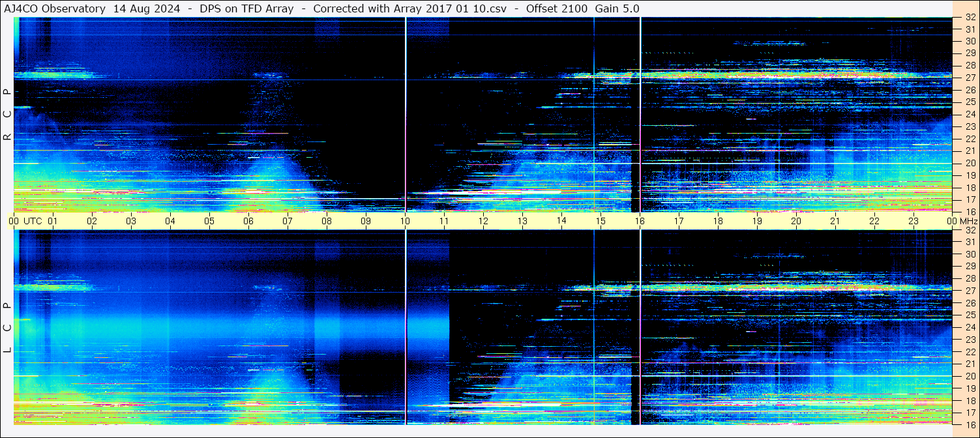Select hour marker "16" on time axis
The image size is (980, 438).
[640, 221]
